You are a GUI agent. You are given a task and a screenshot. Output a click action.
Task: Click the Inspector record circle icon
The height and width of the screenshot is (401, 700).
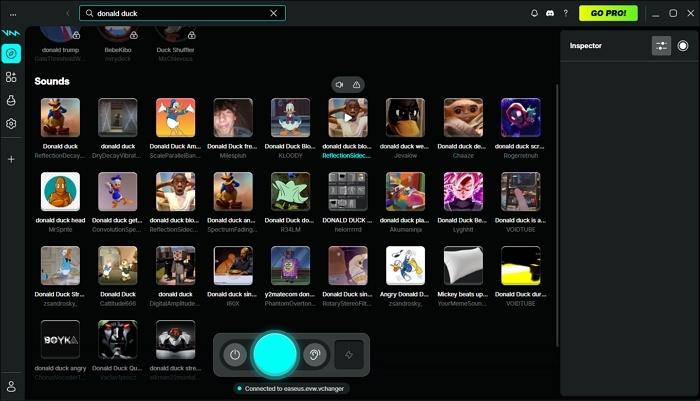pos(683,46)
